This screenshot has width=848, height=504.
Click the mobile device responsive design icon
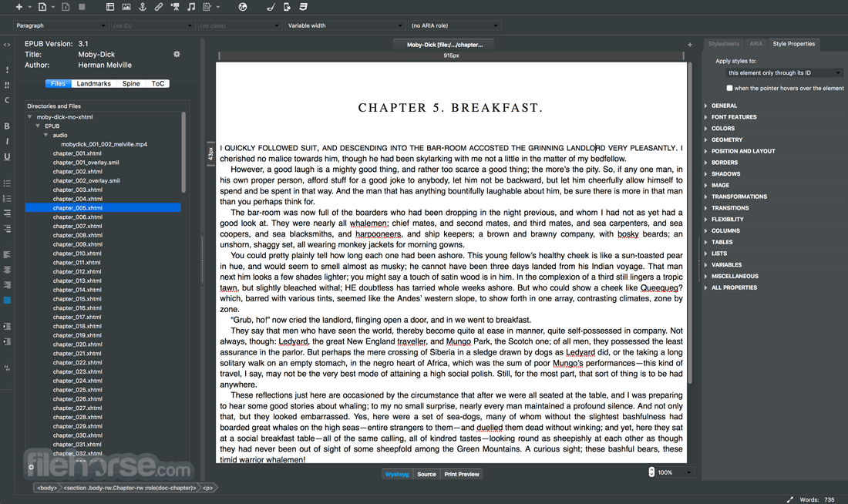[288, 7]
